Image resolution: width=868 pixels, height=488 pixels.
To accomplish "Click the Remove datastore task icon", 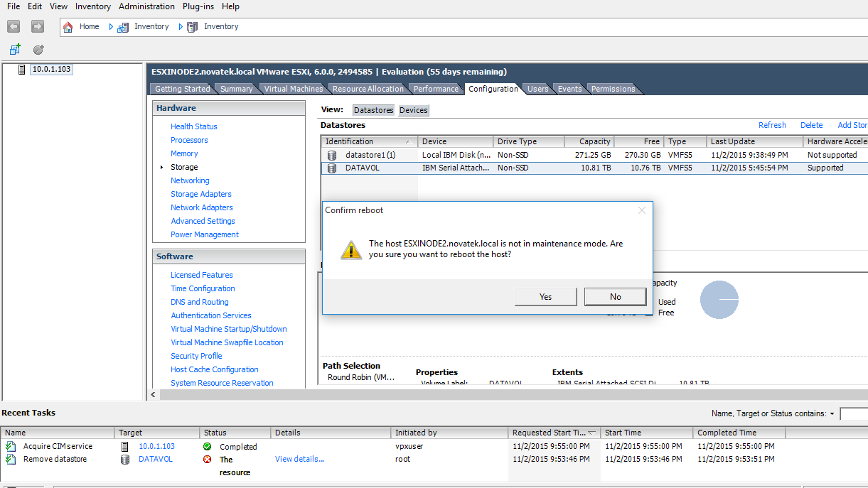I will pos(10,459).
